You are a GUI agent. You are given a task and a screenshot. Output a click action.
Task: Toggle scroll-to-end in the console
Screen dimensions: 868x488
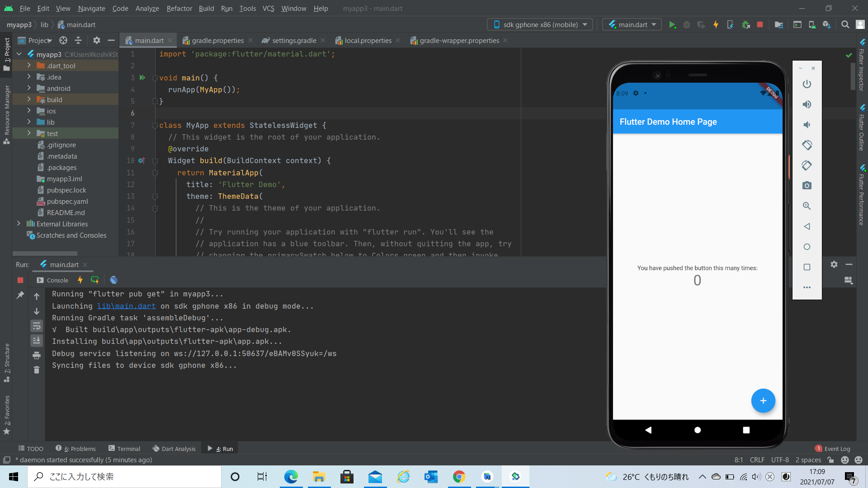37,340
